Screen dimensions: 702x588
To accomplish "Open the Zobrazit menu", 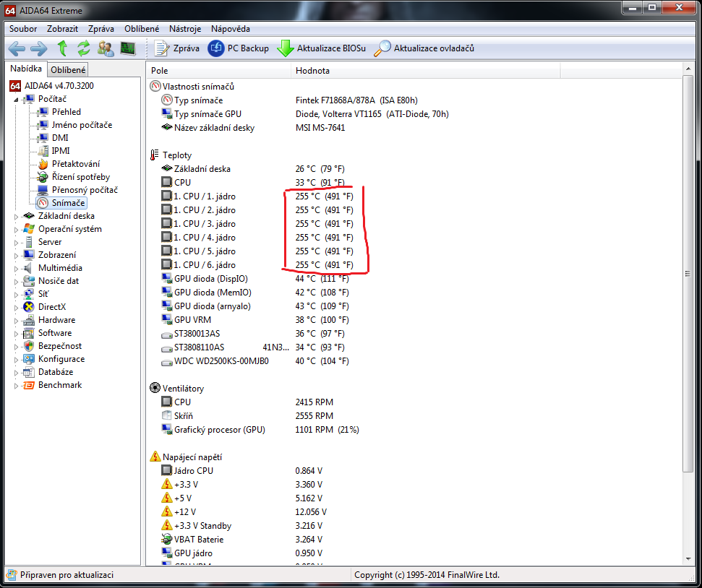I will click(62, 29).
